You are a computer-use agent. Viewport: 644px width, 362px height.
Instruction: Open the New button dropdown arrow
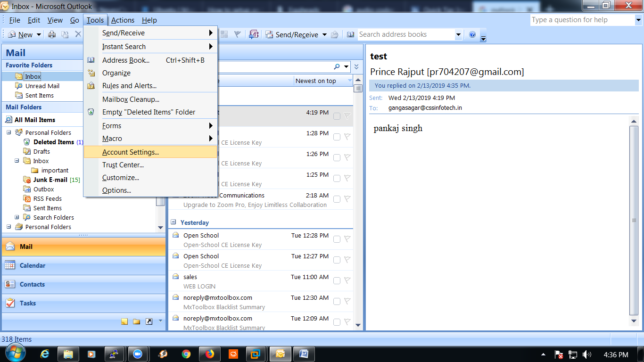(x=39, y=34)
